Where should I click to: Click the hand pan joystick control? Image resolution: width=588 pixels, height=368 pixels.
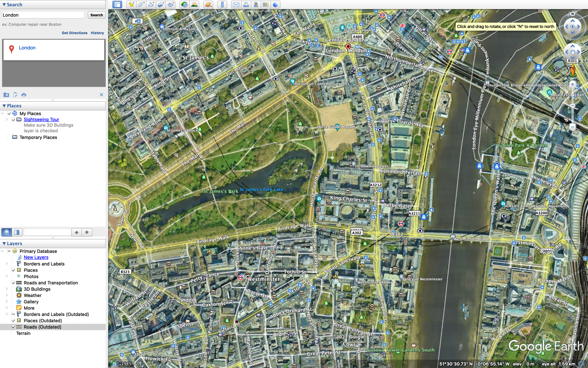click(572, 52)
